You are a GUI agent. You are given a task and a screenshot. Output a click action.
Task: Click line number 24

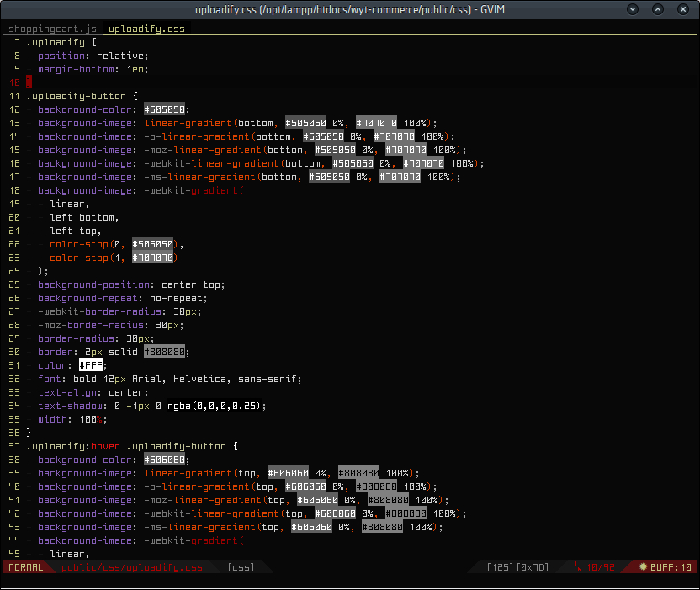[x=14, y=271]
